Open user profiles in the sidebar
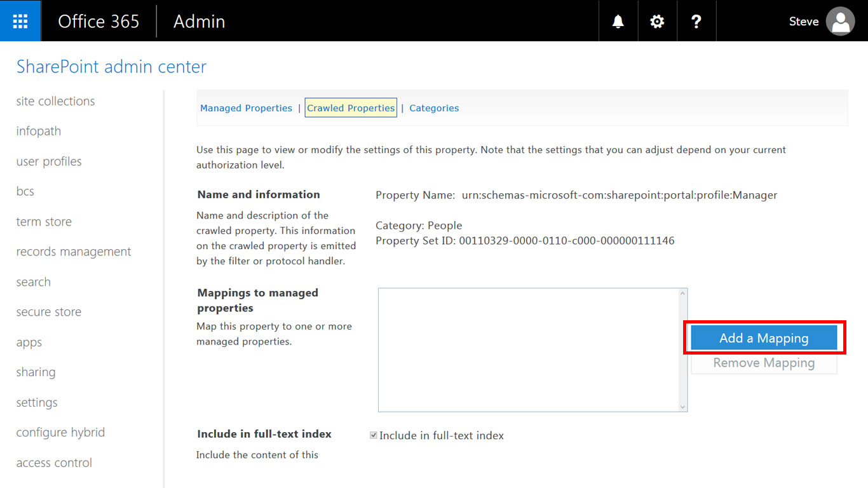The width and height of the screenshot is (868, 488). tap(49, 161)
